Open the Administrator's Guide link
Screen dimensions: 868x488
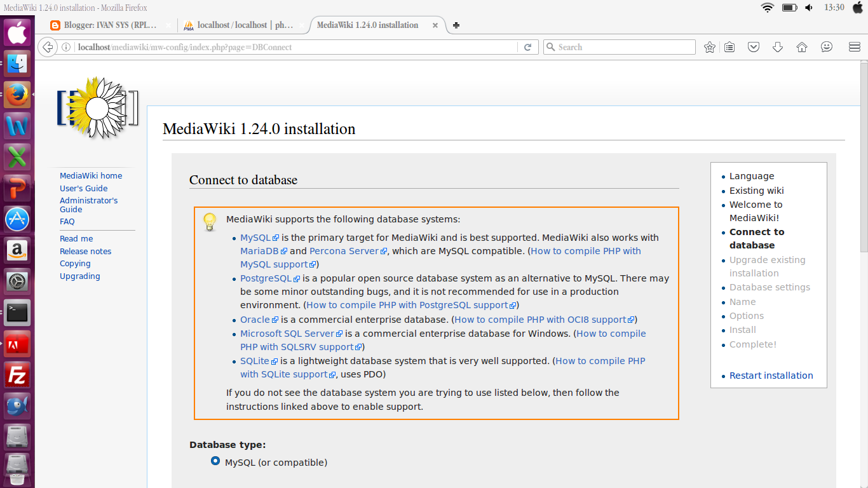pos(89,205)
